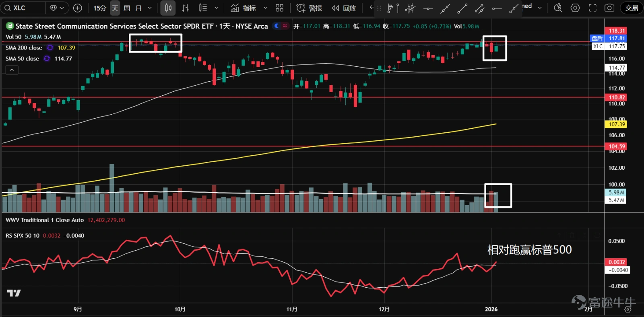Click the undo arrow icon
644x317 pixels.
coord(371,8)
